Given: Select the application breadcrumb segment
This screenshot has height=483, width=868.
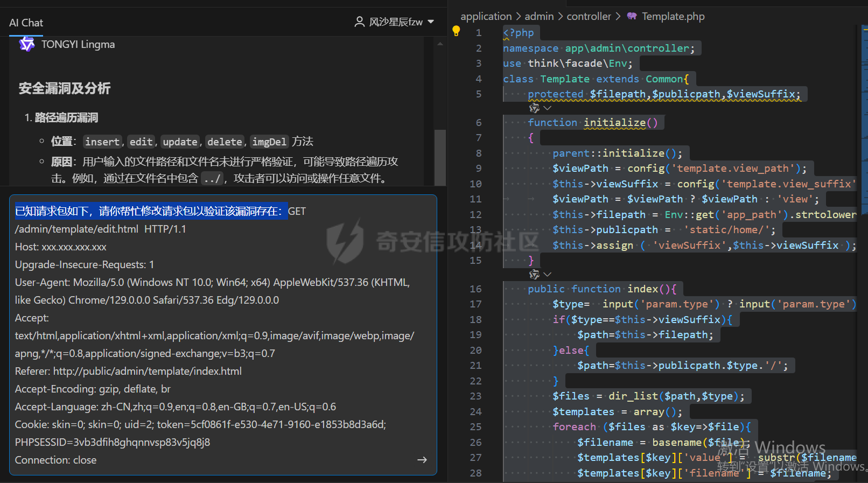Looking at the screenshot, I should [x=486, y=16].
